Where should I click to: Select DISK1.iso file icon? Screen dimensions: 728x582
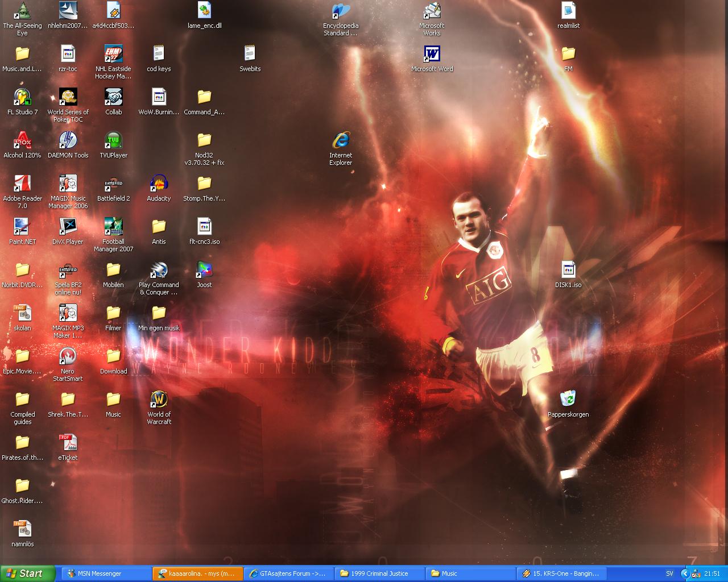pyautogui.click(x=568, y=271)
